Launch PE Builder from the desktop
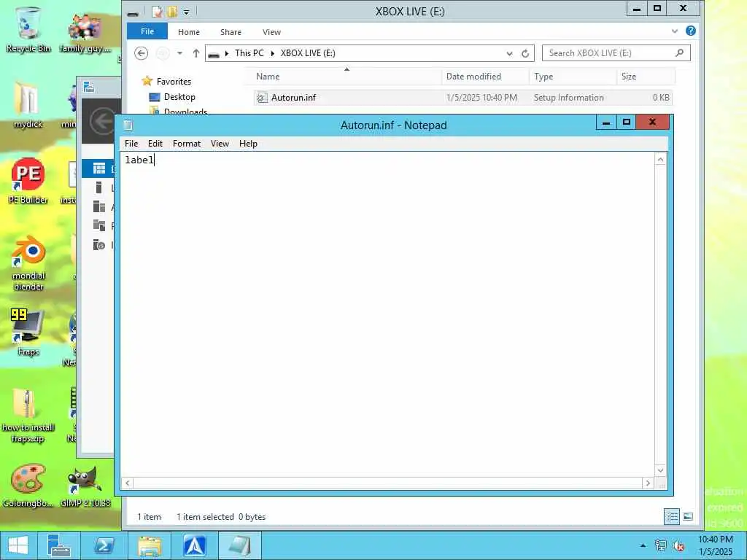This screenshot has height=560, width=747. 28,181
